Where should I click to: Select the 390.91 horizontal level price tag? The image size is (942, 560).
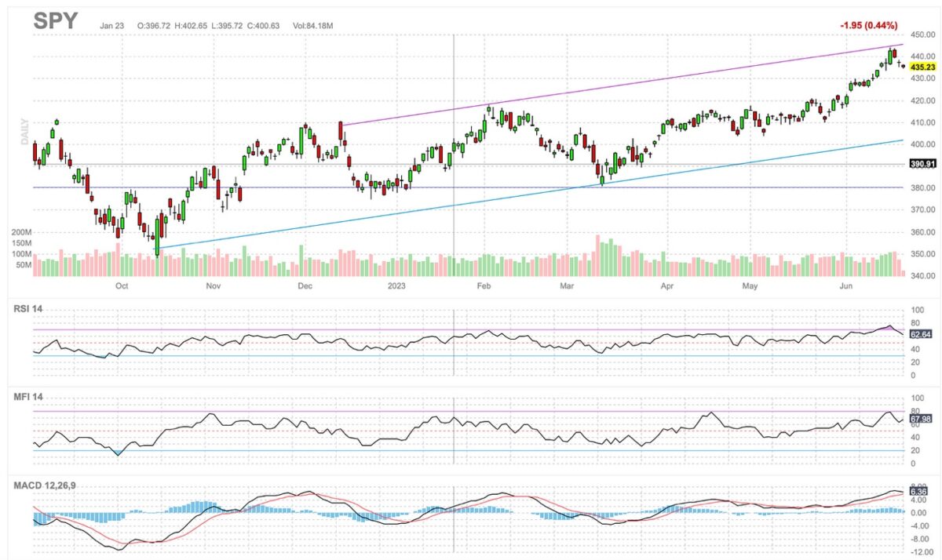click(x=923, y=165)
